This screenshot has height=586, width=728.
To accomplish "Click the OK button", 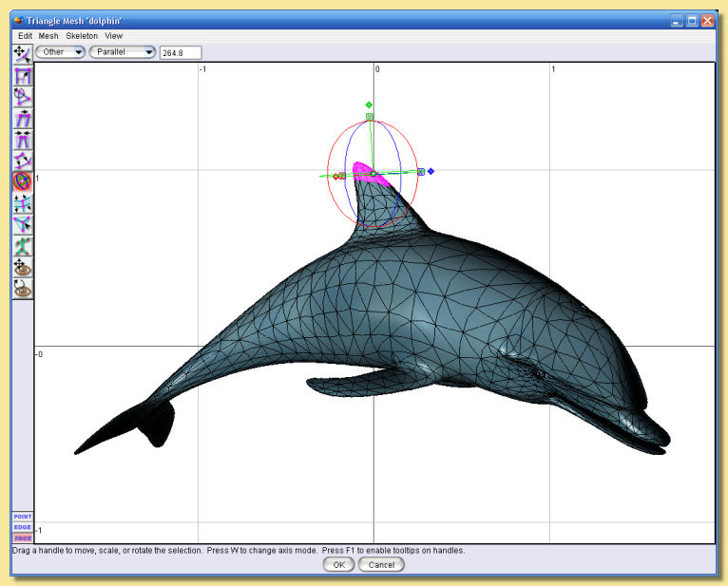I will pyautogui.click(x=339, y=564).
